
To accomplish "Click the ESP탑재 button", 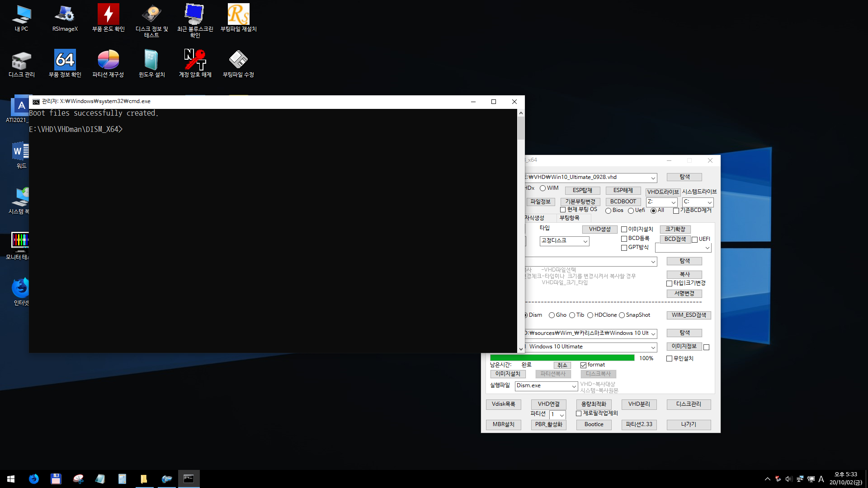I will click(582, 191).
